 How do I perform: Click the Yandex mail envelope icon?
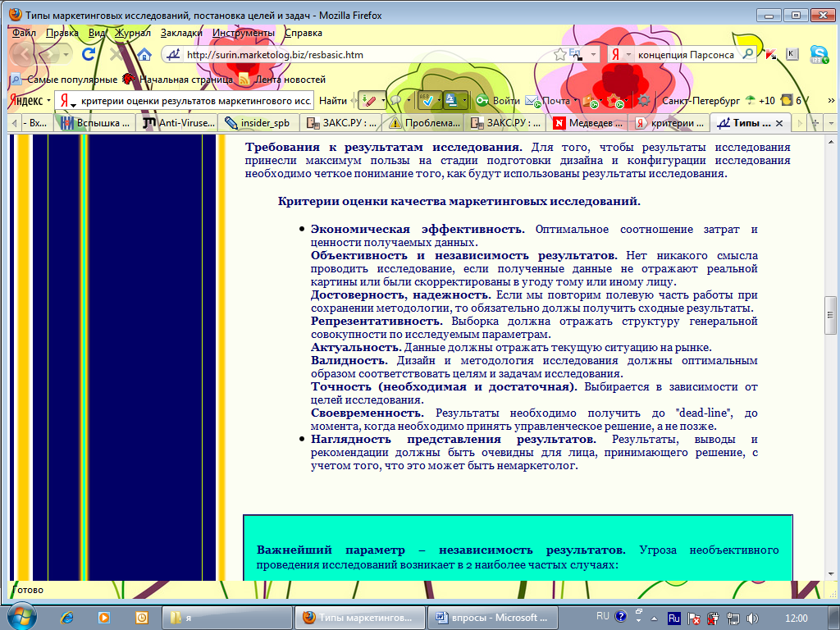pos(532,101)
